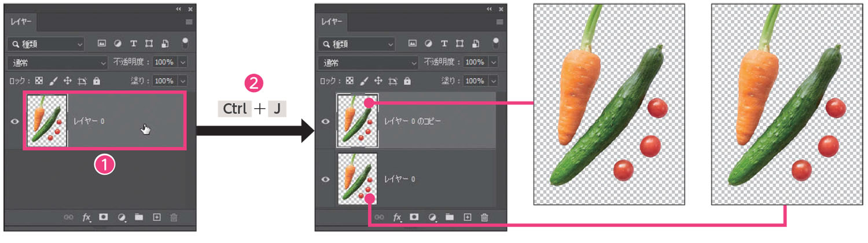Select レイヤー tab in single-layer panel
The image size is (868, 243).
(21, 22)
